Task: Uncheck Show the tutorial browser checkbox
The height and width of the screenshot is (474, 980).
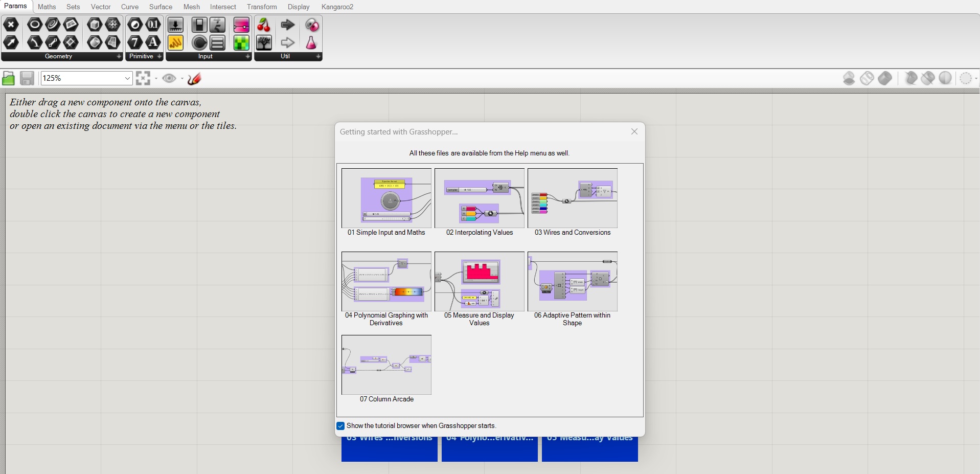Action: click(340, 426)
